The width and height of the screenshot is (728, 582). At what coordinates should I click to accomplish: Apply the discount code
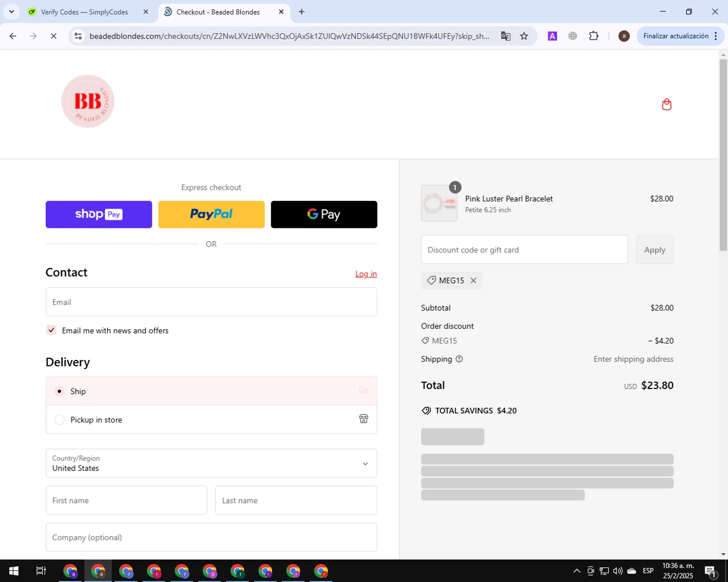pos(654,250)
